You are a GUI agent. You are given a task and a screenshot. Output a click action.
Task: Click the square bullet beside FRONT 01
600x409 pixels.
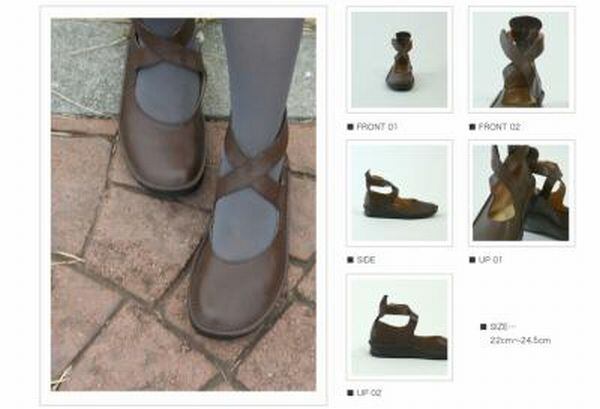(350, 127)
